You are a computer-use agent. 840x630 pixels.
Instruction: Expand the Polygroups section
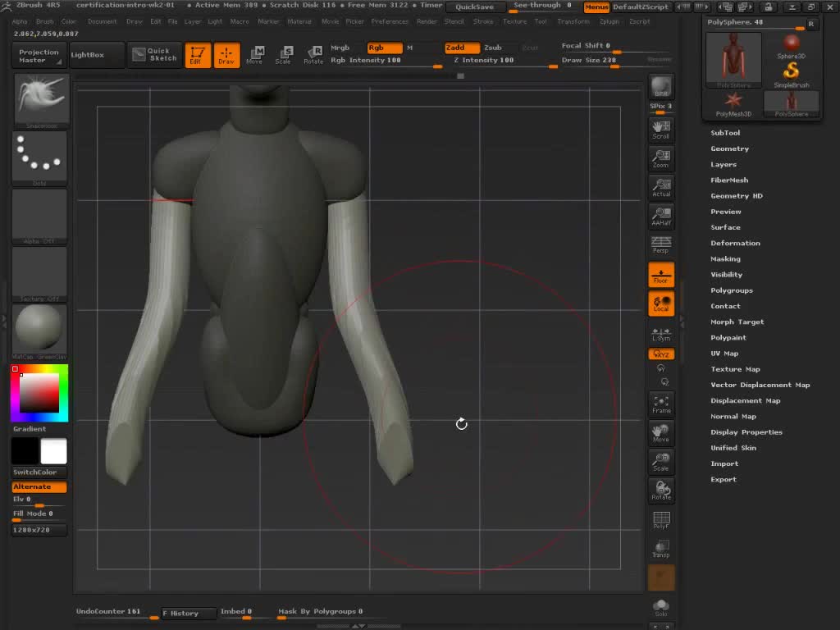pyautogui.click(x=732, y=290)
